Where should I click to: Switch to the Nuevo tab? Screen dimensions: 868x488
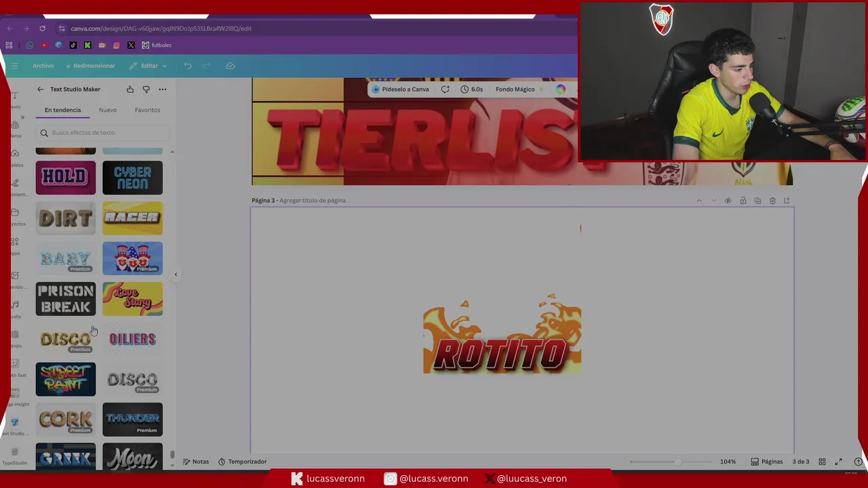pos(108,110)
